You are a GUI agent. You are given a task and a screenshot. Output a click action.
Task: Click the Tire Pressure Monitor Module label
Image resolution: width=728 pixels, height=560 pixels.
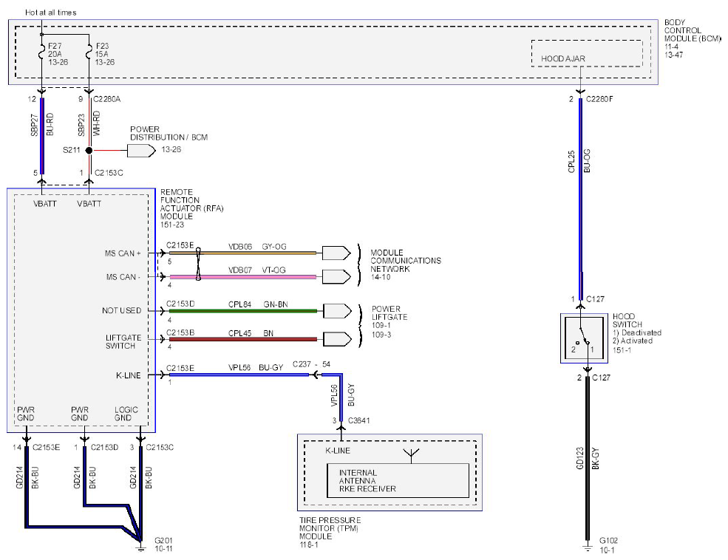click(330, 532)
